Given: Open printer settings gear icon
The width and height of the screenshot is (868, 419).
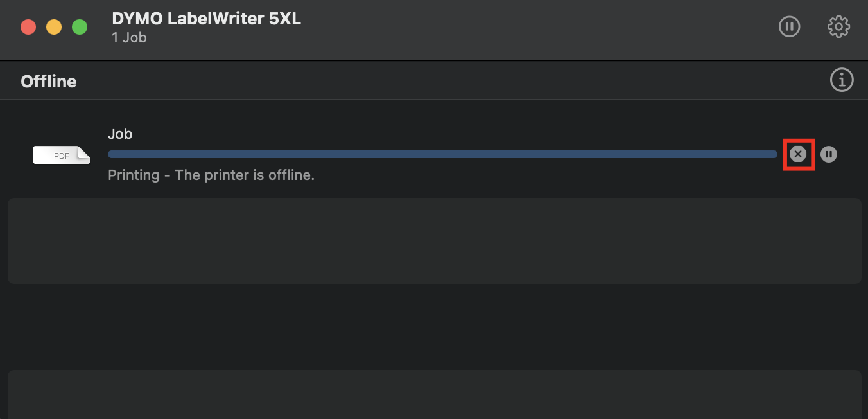Looking at the screenshot, I should pyautogui.click(x=838, y=27).
